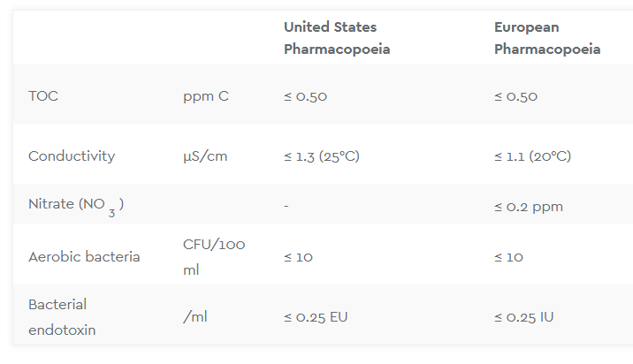Select the TOC value under European Pharmacopoeia
This screenshot has width=633, height=364.
click(515, 96)
